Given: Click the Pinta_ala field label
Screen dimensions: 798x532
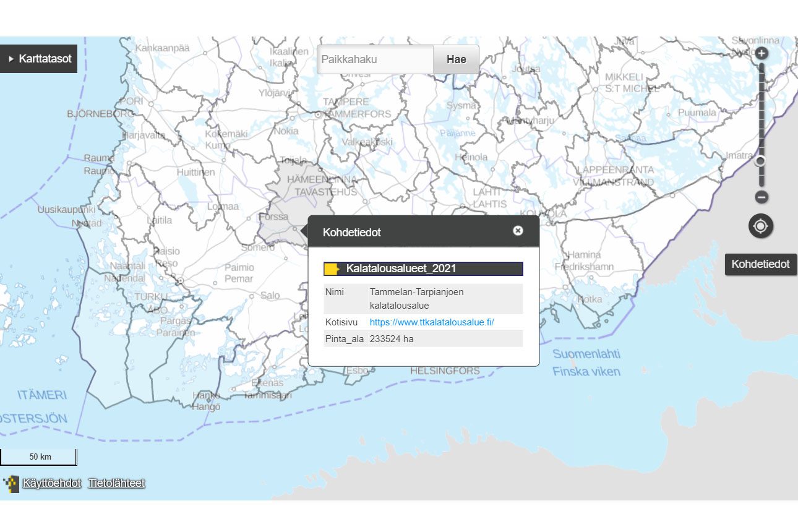Looking at the screenshot, I should [x=345, y=339].
